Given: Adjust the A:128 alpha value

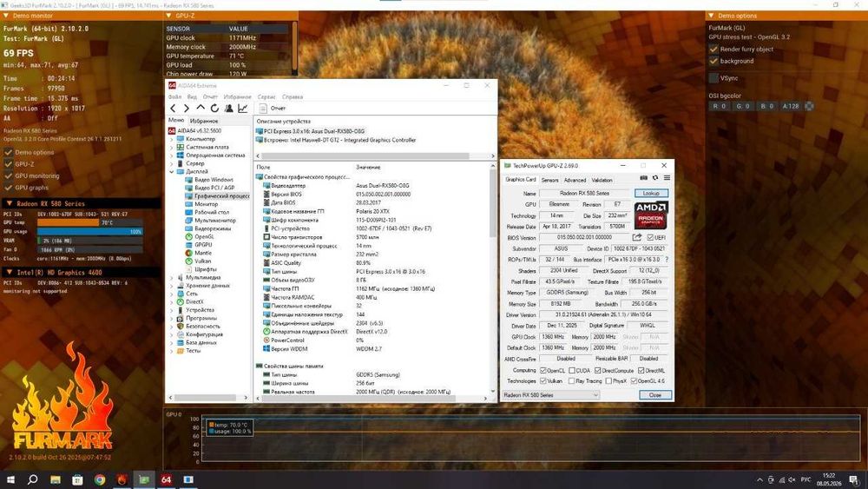Looking at the screenshot, I should coord(791,106).
